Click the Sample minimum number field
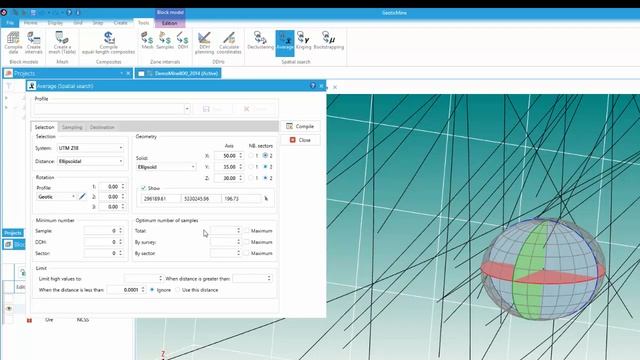The width and height of the screenshot is (640, 360). 103,231
